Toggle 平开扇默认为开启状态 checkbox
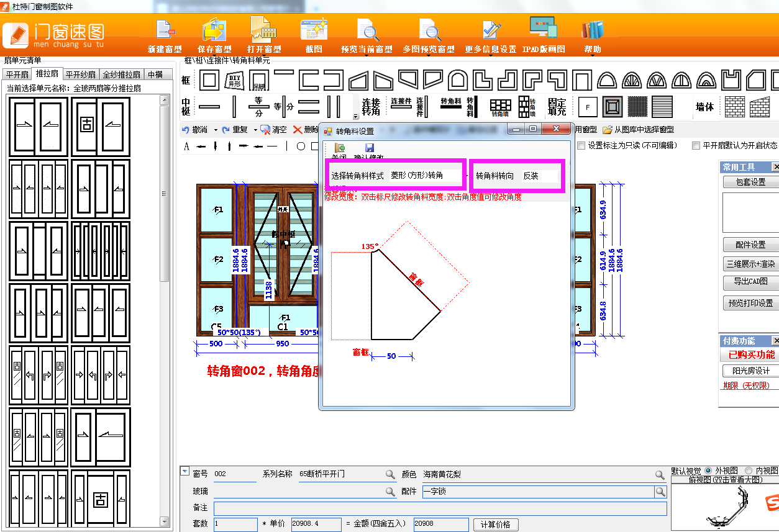 [696, 146]
